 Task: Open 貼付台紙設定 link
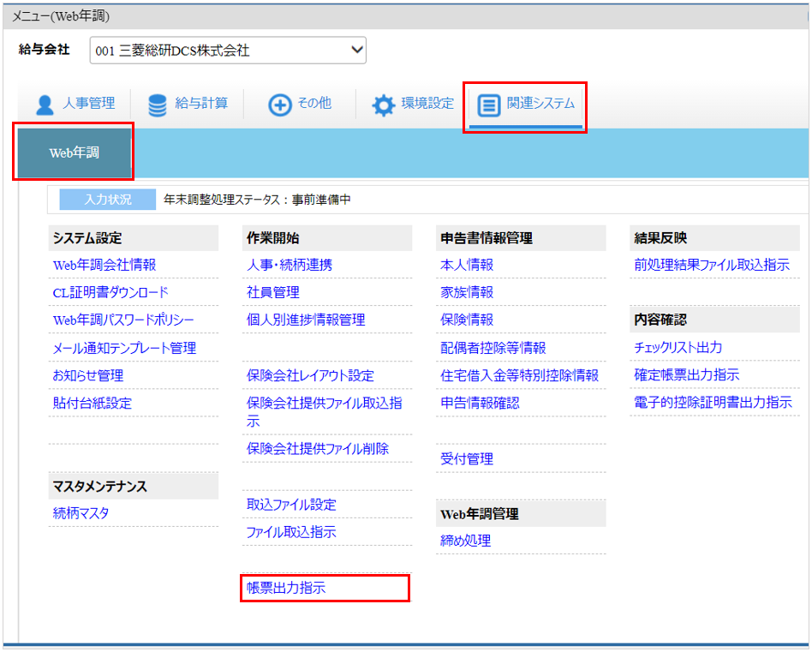(93, 403)
